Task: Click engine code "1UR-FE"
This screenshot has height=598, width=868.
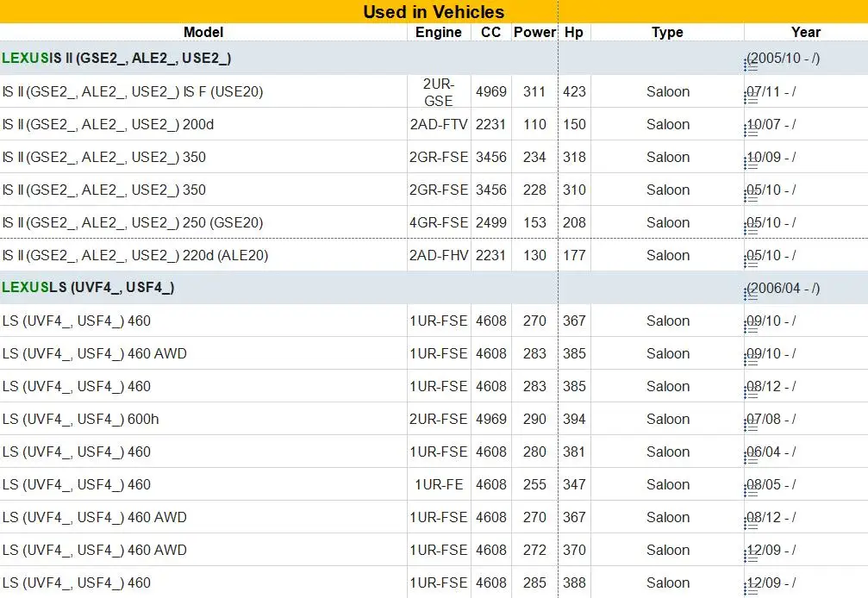Action: [439, 484]
